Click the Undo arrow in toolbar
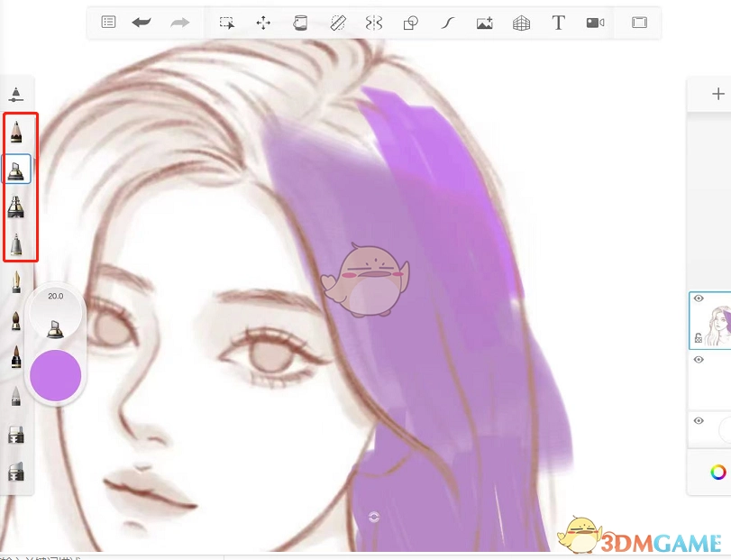This screenshot has height=560, width=731. 142,23
